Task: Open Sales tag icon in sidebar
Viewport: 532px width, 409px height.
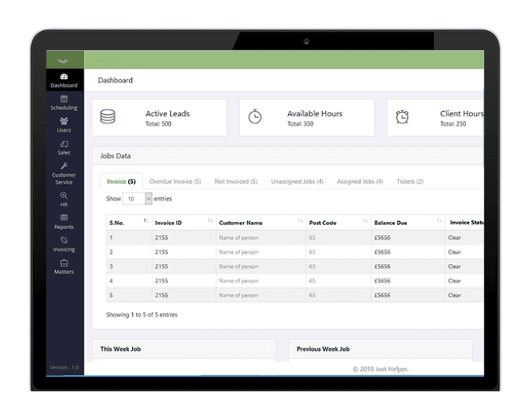Action: pyautogui.click(x=64, y=144)
